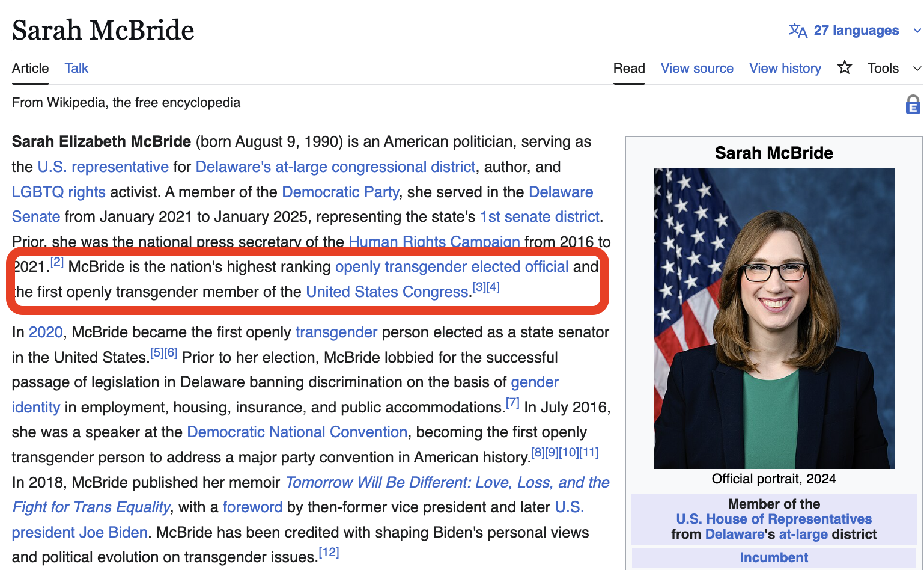Star this article for watchlist
Image resolution: width=924 pixels, height=570 pixels.
pyautogui.click(x=844, y=68)
